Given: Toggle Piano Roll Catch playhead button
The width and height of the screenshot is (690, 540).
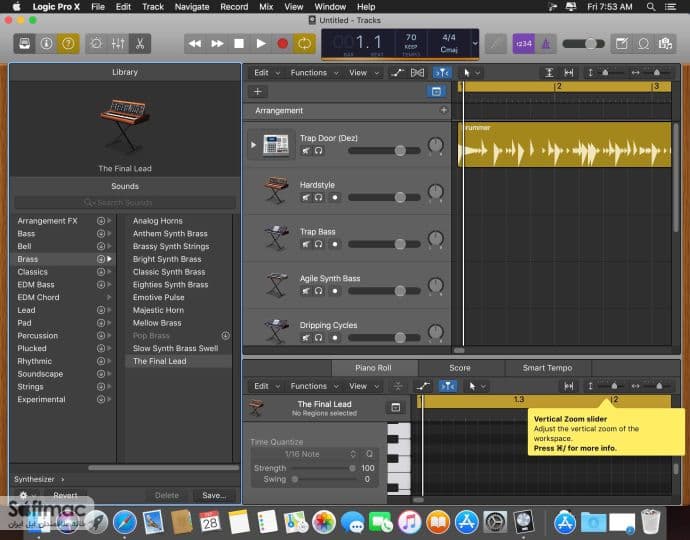Looking at the screenshot, I should (x=448, y=386).
